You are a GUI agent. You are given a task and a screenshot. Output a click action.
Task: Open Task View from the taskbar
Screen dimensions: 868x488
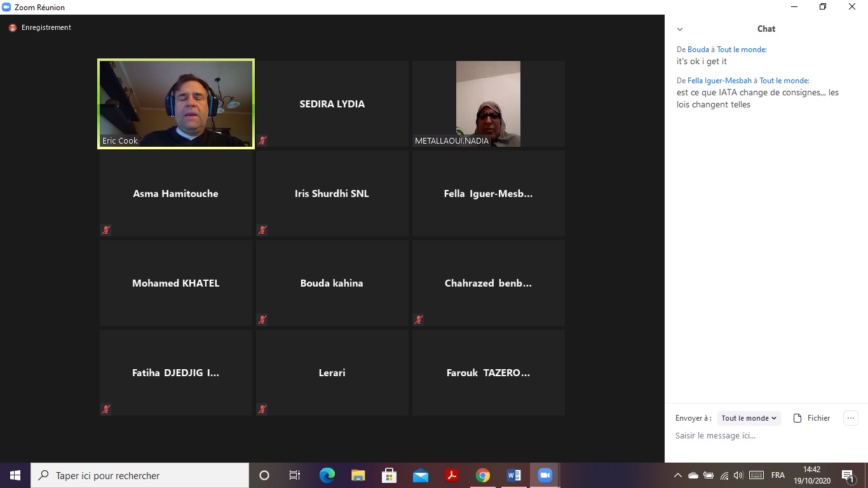tap(295, 475)
